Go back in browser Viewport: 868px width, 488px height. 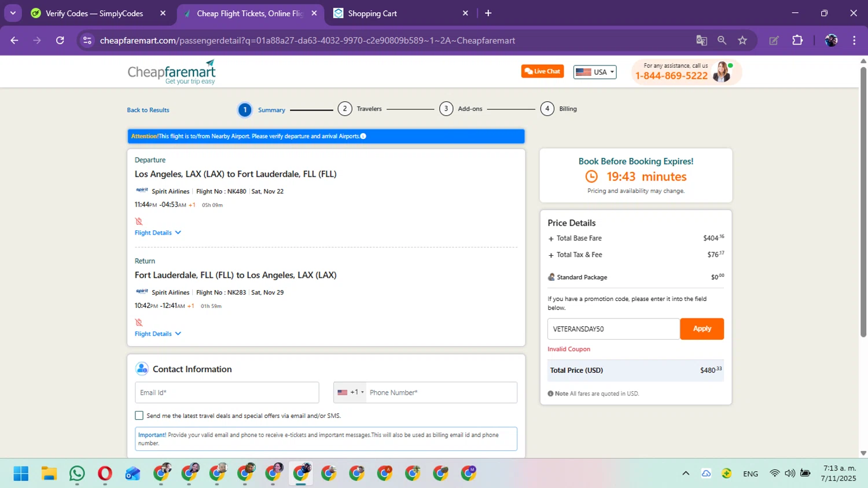pos(14,41)
